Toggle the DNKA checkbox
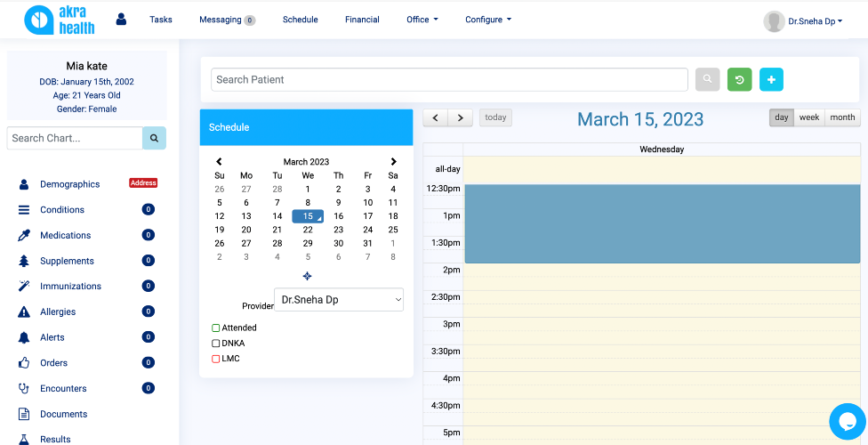This screenshot has width=868, height=445. tap(216, 344)
